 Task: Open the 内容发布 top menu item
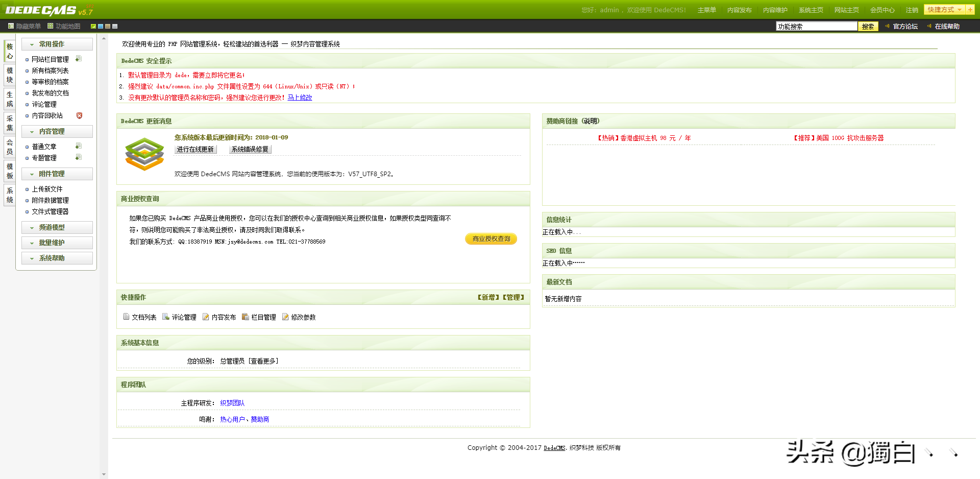739,10
